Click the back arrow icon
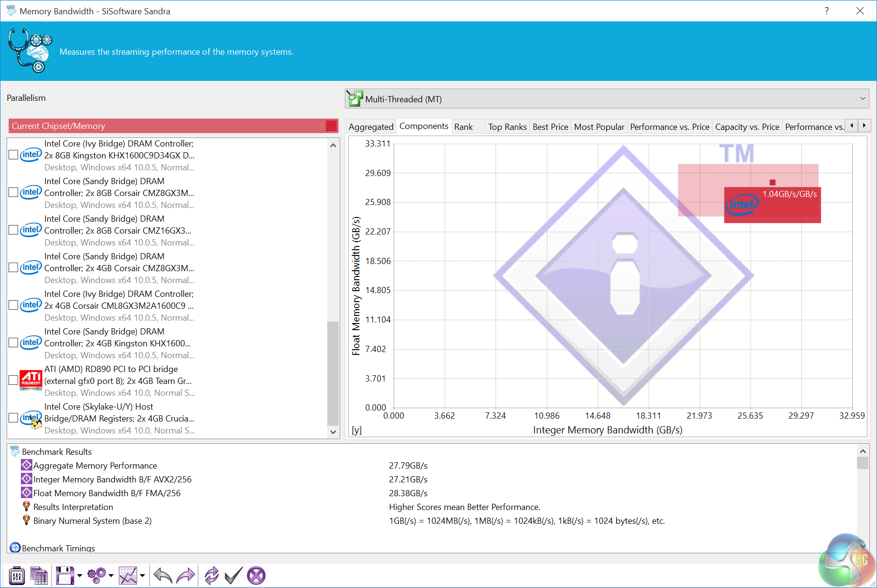 pos(163,576)
